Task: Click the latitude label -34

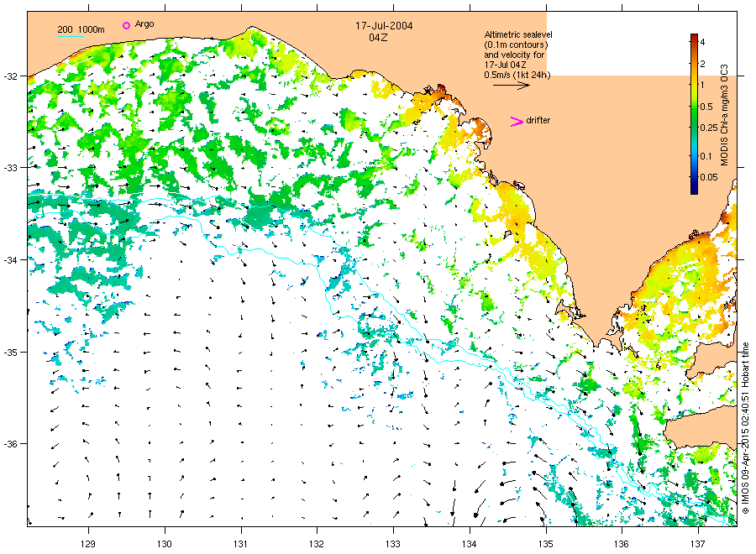Action: click(12, 260)
